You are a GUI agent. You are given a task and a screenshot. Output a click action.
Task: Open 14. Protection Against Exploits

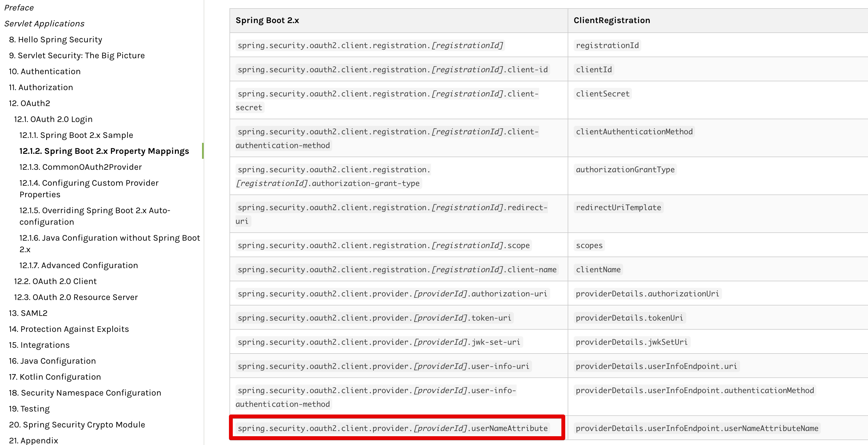tap(69, 329)
